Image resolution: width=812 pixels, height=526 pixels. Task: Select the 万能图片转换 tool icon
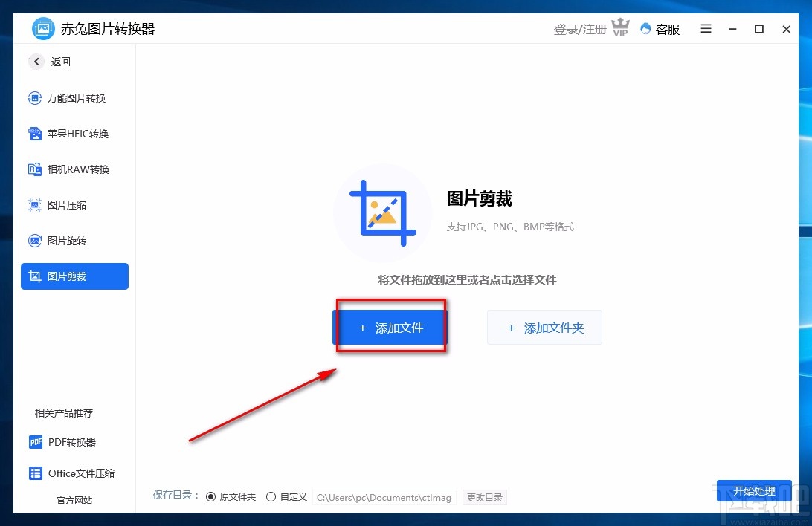[x=33, y=98]
